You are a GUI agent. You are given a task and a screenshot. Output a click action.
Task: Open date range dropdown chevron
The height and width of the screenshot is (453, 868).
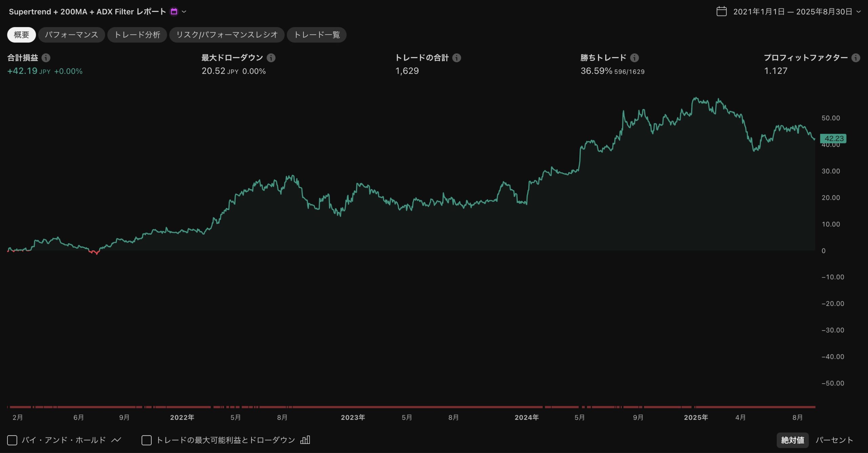(x=859, y=12)
